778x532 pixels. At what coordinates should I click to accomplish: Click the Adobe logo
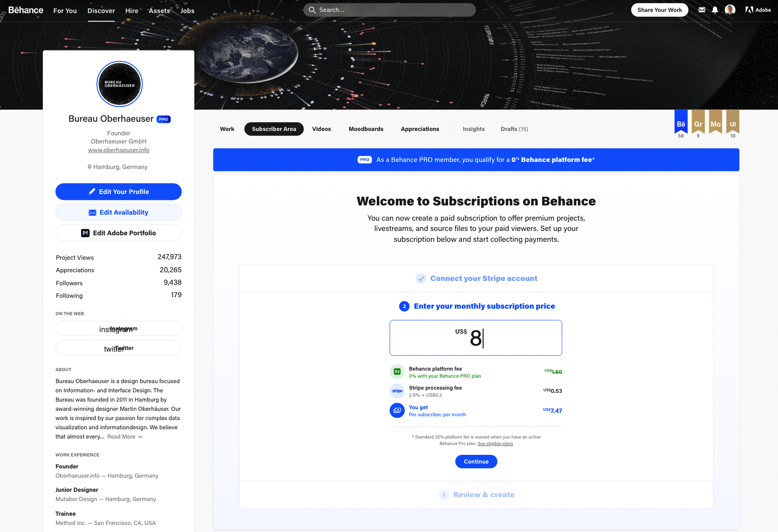tap(758, 10)
